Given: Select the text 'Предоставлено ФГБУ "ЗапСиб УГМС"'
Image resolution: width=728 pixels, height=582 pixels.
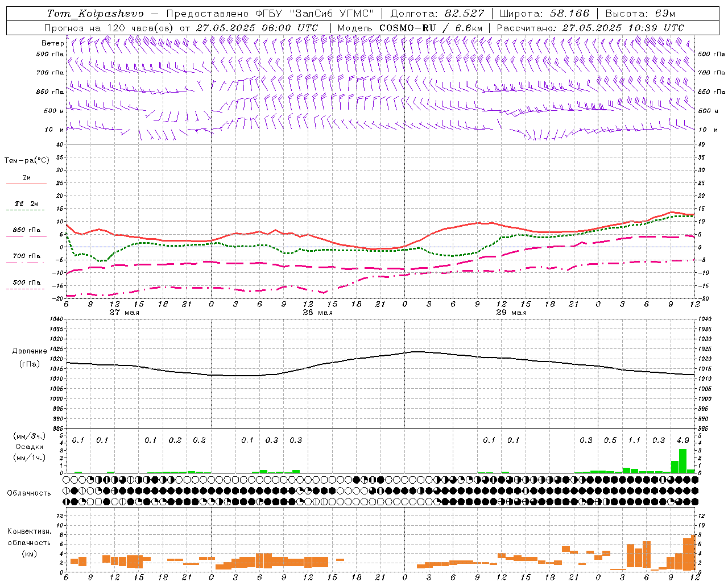Looking at the screenshot, I should (x=270, y=14).
